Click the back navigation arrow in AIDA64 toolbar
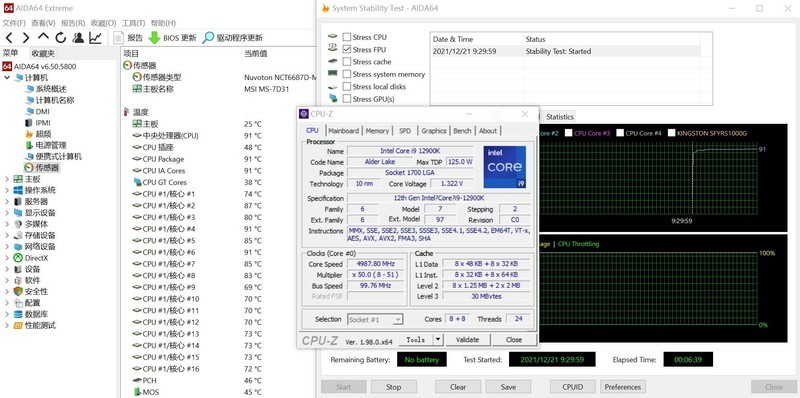The width and height of the screenshot is (800, 398). tap(10, 37)
